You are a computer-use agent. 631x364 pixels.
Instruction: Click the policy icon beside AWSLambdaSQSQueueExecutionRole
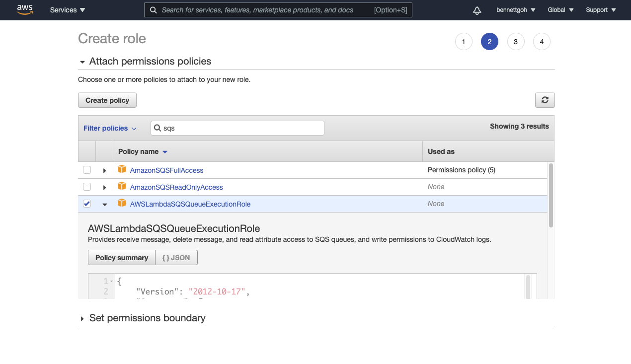[x=122, y=204]
